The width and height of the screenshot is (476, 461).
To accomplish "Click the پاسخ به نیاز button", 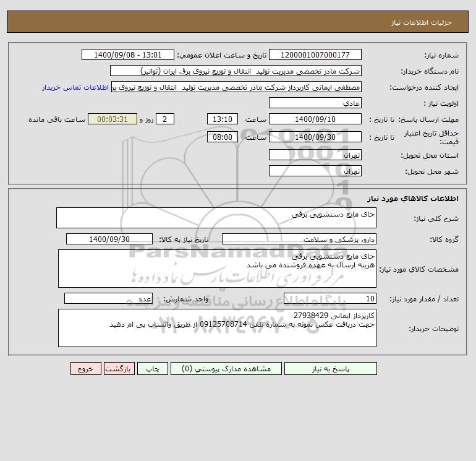I will pyautogui.click(x=331, y=369).
